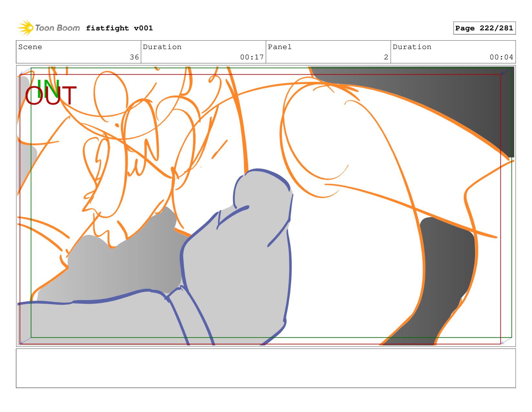Click the 'Scene' label
This screenshot has height=412, width=532.
point(30,47)
